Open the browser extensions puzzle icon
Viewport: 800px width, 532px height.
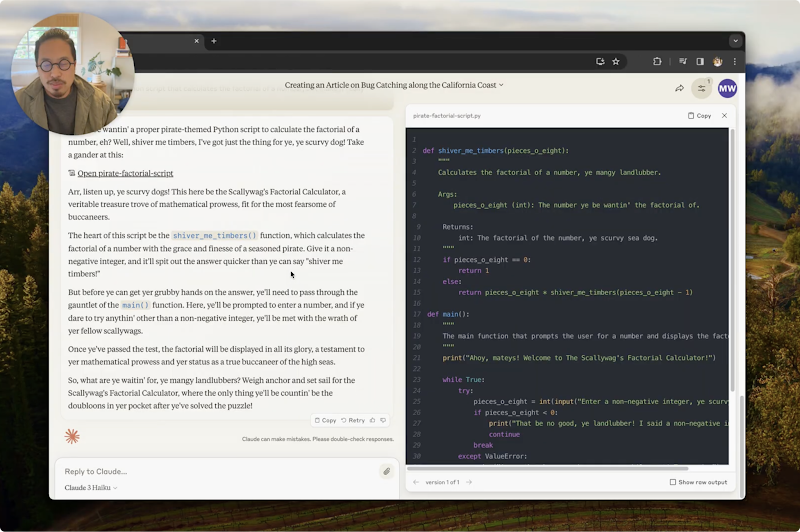657,61
